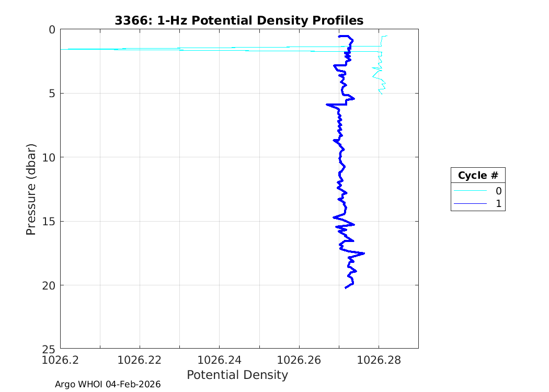This screenshot has height=392, width=549.
Task: Click the black line swatch in legend
Action: click(470, 203)
